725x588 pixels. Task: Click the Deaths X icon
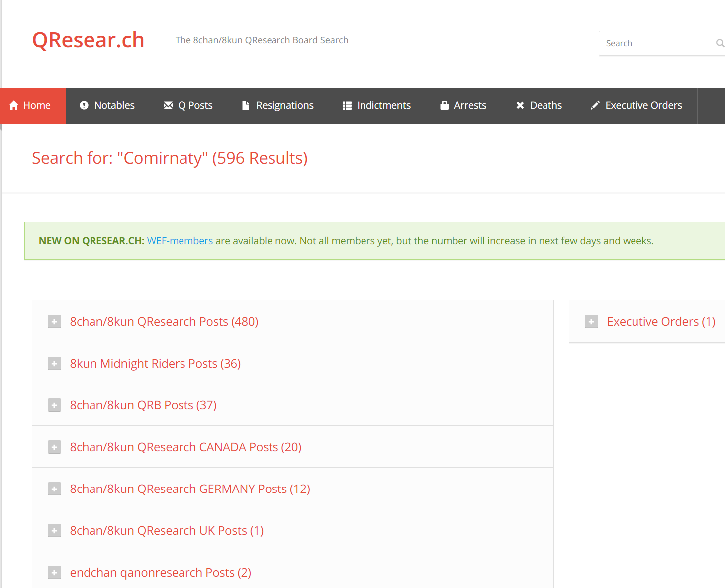tap(520, 105)
